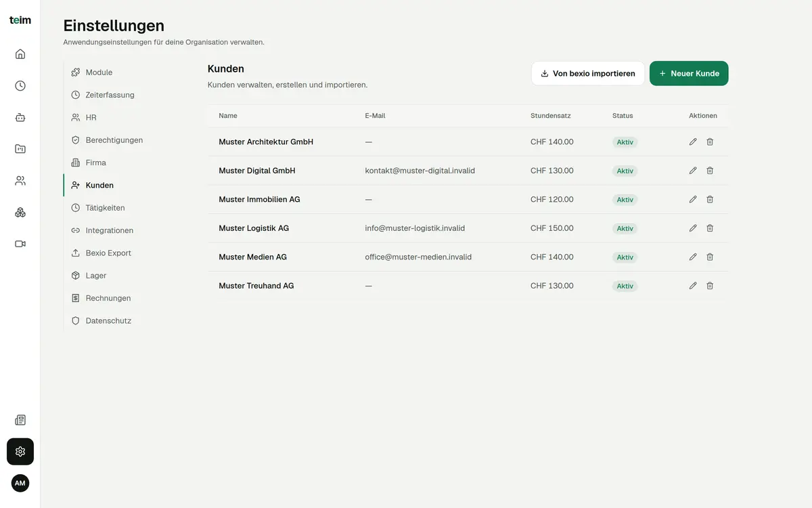
Task: Click CHF 150.00 hourly rate
Action: [552, 228]
